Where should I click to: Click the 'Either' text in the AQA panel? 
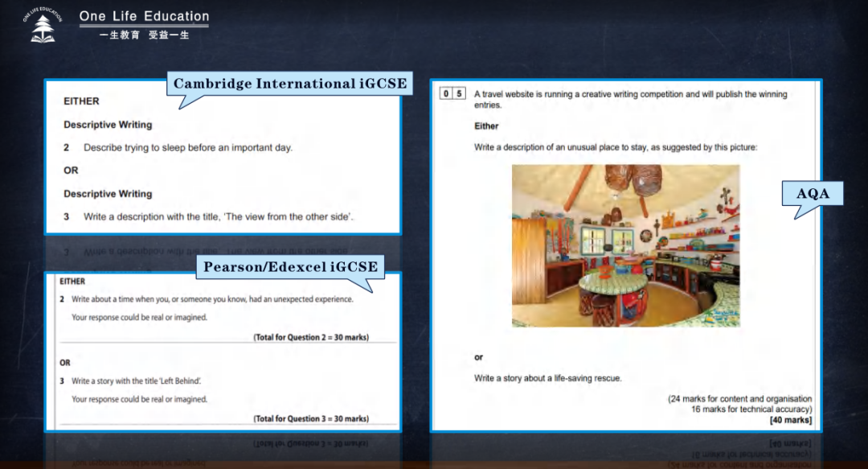(486, 125)
